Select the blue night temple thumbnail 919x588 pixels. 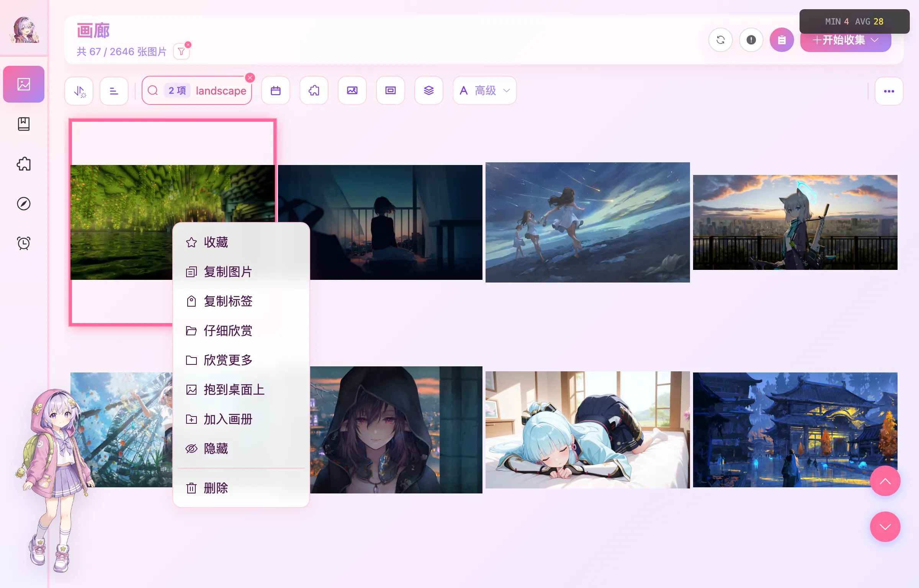(x=795, y=430)
